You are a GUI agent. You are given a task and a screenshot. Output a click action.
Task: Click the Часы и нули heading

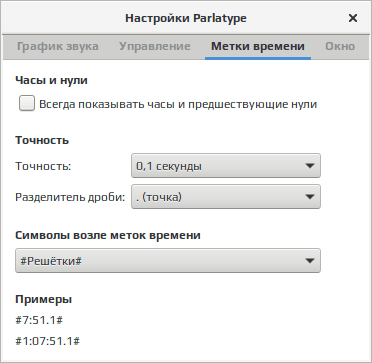tap(51, 80)
